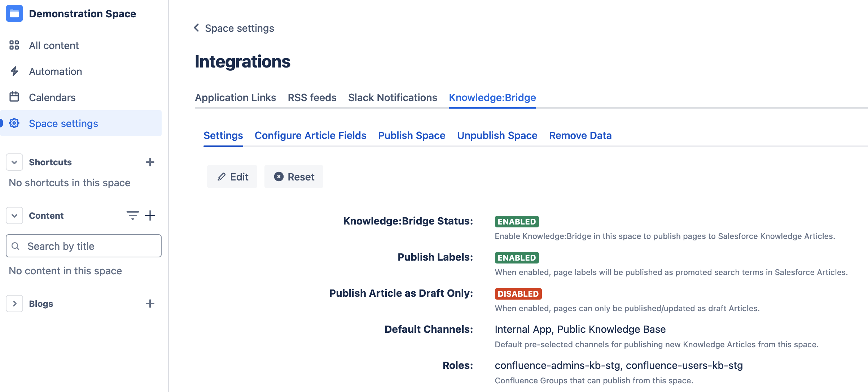This screenshot has width=868, height=392.
Task: Go back via Space settings chevron
Action: tap(197, 28)
